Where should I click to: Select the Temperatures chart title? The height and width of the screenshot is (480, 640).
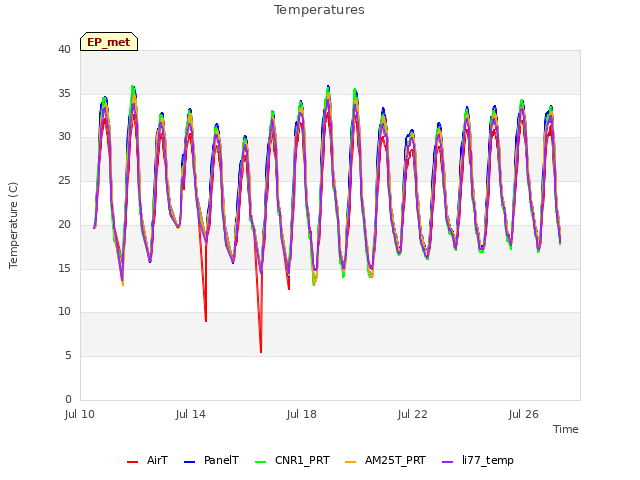click(319, 10)
